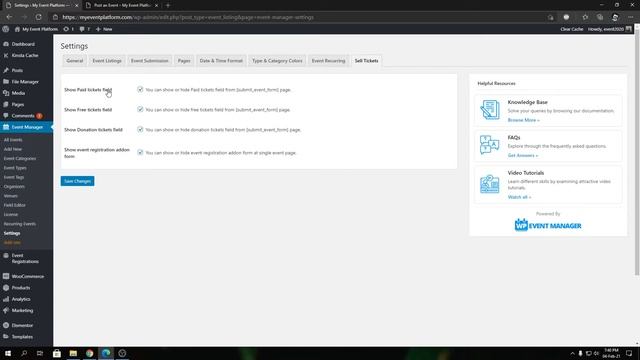The image size is (640, 360).
Task: Open Chrome from the taskbar
Action: (89, 353)
